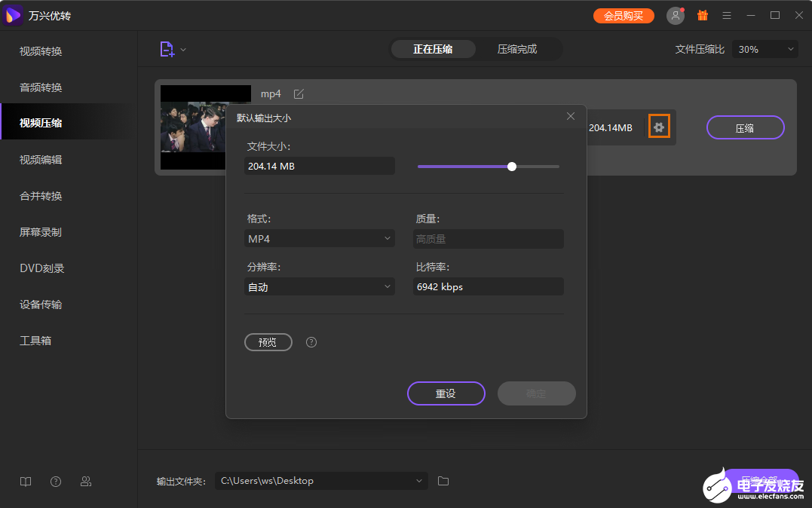Click the 重设 button
Screen dimensions: 812x508
(x=446, y=393)
